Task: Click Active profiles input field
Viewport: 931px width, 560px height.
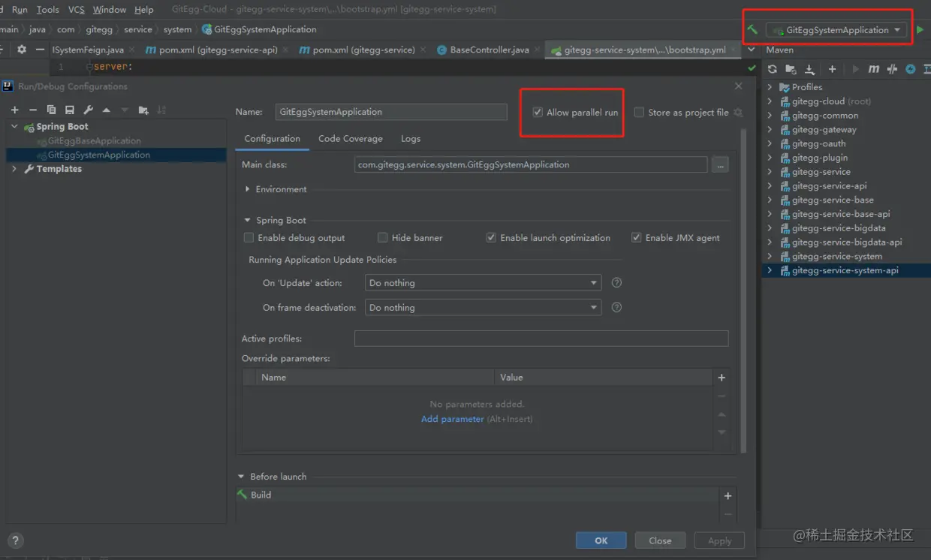Action: pyautogui.click(x=541, y=339)
